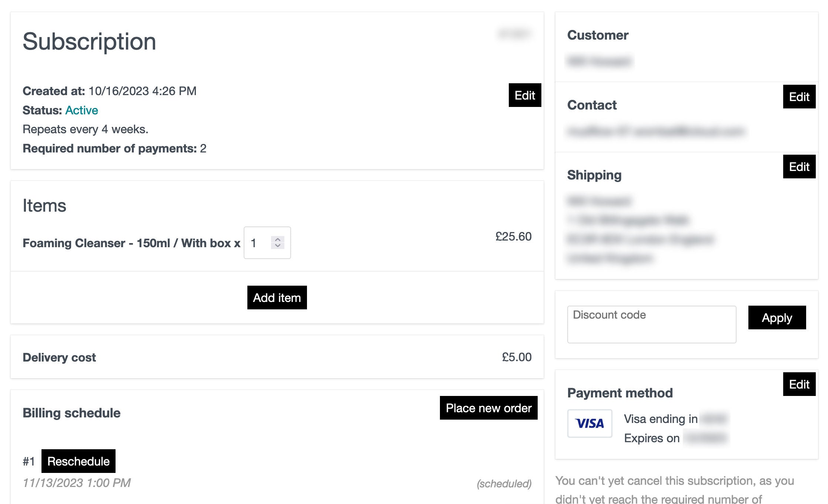Viewport: 828px width, 504px height.
Task: Place new order in Billing schedule
Action: coord(488,408)
